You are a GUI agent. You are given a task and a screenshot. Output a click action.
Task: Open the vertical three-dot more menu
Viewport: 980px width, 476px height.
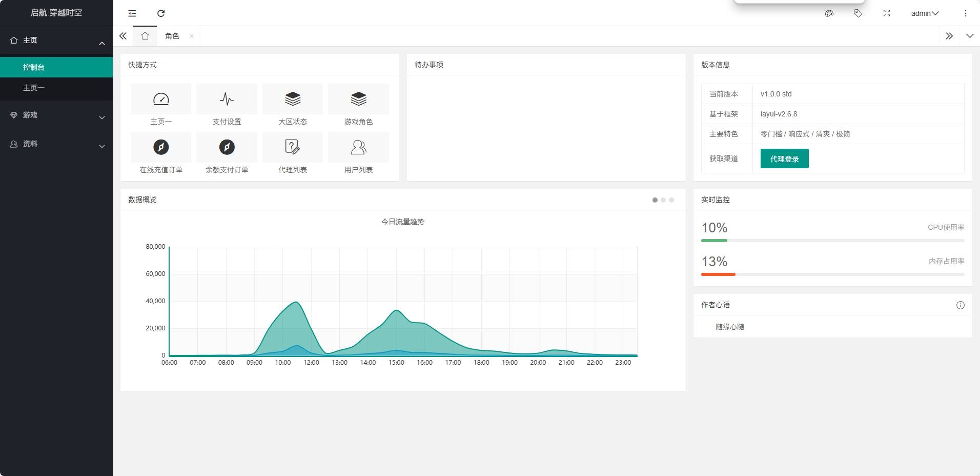pyautogui.click(x=966, y=13)
